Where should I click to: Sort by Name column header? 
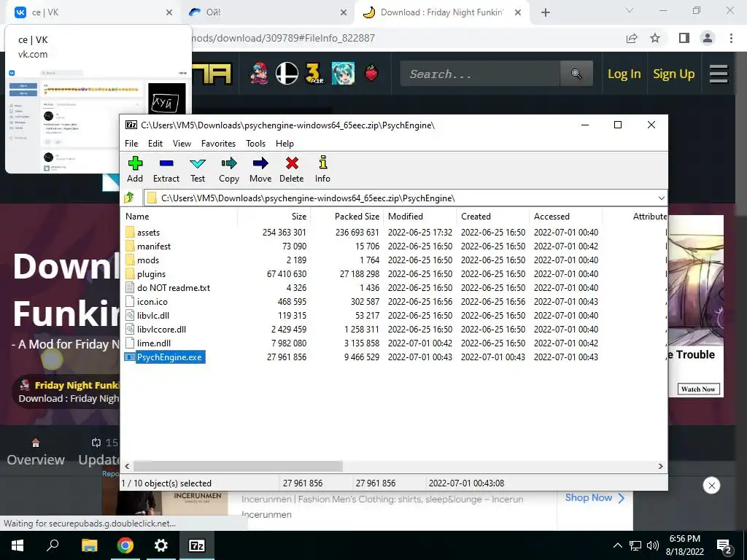pyautogui.click(x=179, y=216)
